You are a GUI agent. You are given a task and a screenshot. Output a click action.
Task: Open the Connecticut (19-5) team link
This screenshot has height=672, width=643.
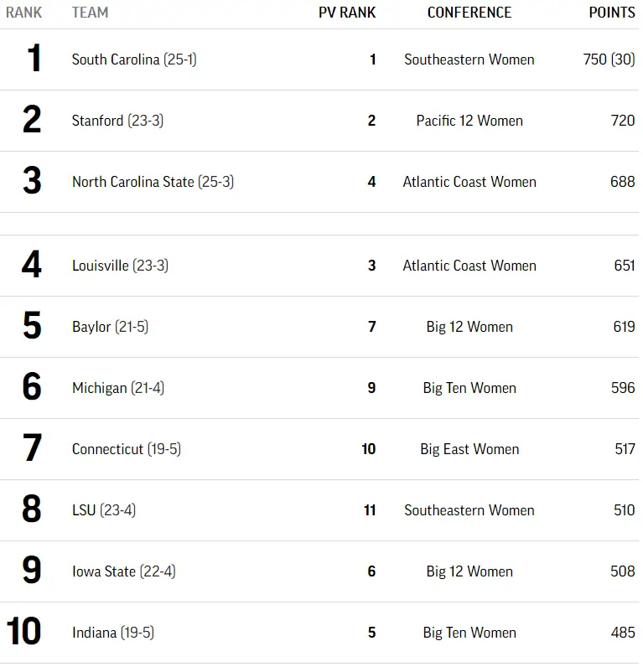coord(126,449)
